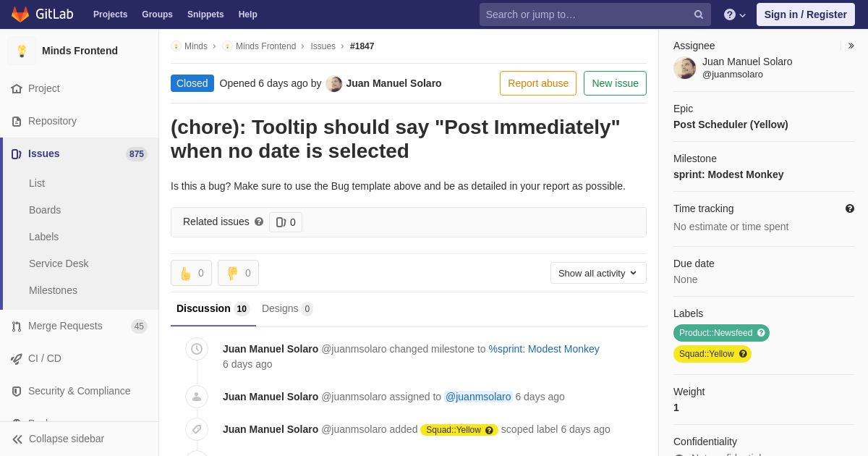
Task: Give a thumbs up reaction
Action: click(x=191, y=273)
